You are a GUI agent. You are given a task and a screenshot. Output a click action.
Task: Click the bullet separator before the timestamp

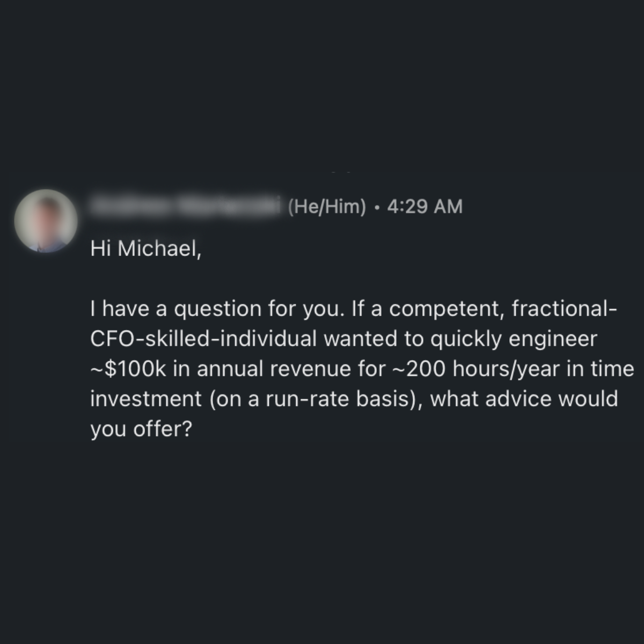[377, 207]
